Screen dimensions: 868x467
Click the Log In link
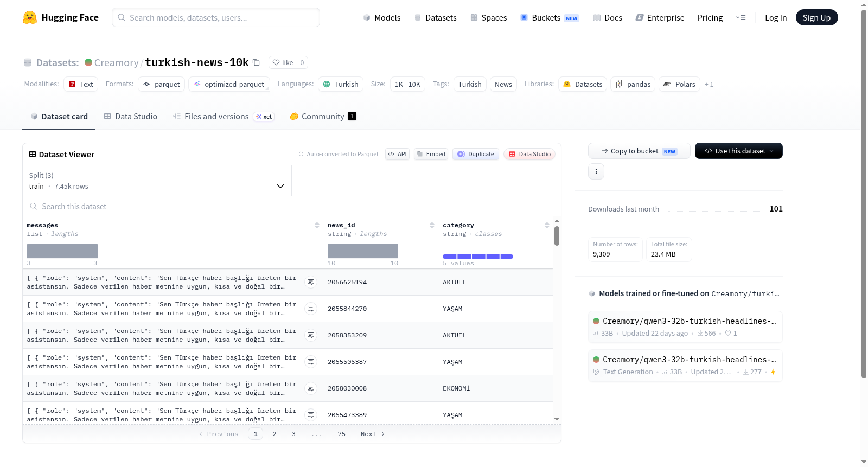776,18
